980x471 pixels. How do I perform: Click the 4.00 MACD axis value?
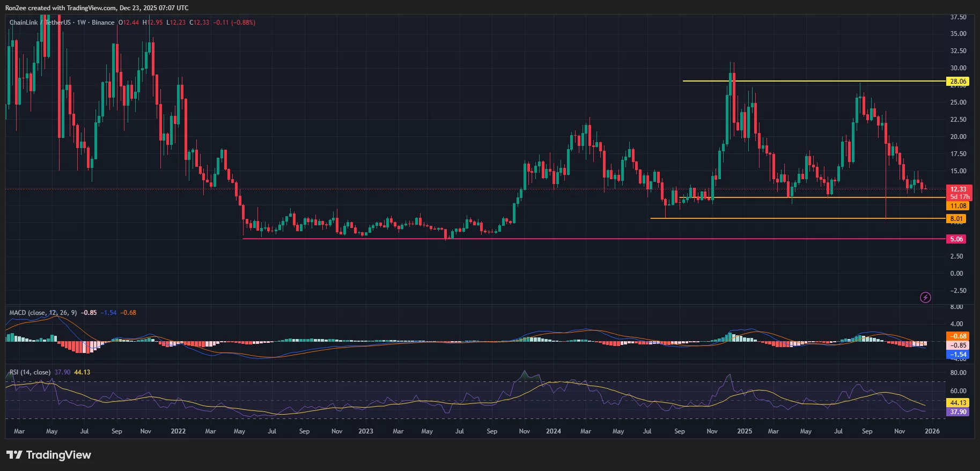[x=957, y=324]
